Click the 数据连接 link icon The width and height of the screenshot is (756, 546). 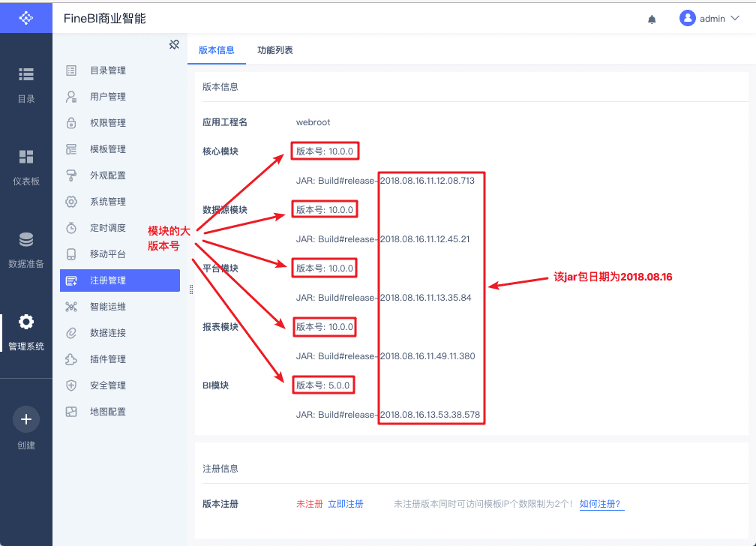coord(71,333)
